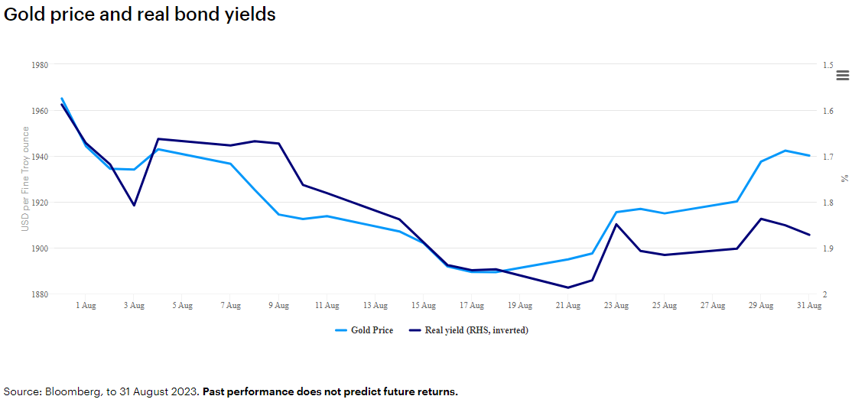Screen dimensions: 868x409
Task: Toggle the Gold Price legend series
Action: pos(372,330)
